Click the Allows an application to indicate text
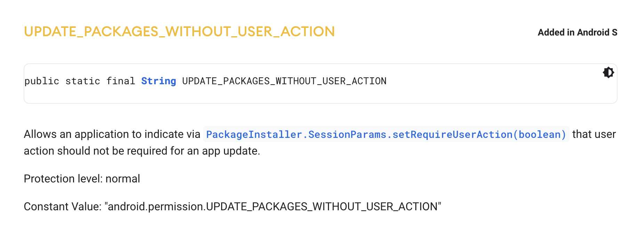The width and height of the screenshot is (644, 243). coord(112,134)
